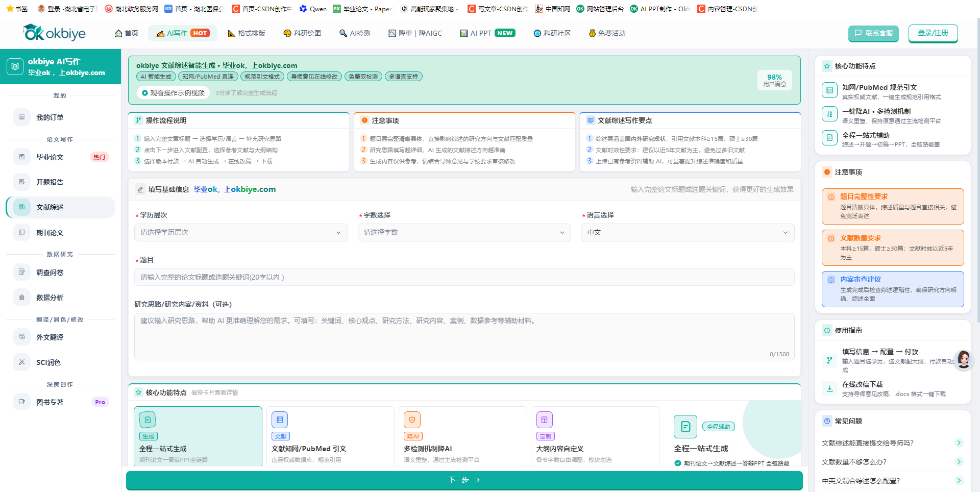Click the 外文翻译 sidebar icon
Viewport: 980px width, 492px height.
(x=21, y=337)
